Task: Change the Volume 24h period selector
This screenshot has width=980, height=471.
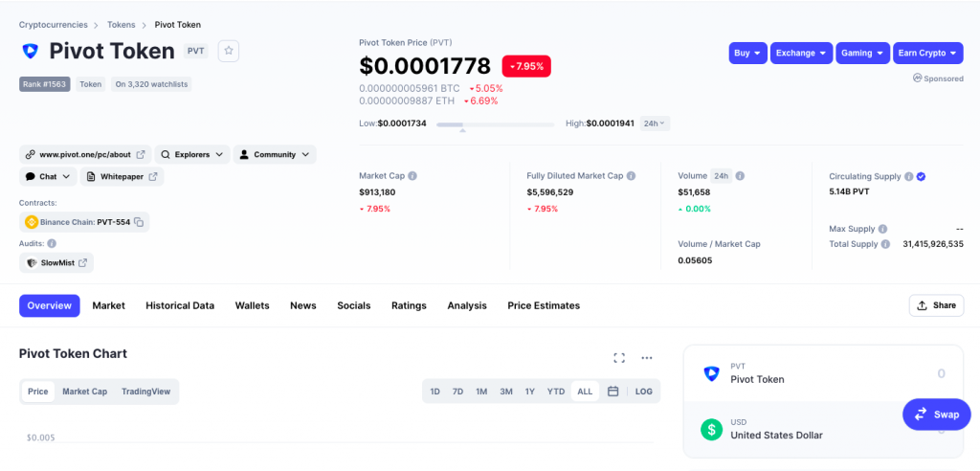Action: [x=722, y=176]
